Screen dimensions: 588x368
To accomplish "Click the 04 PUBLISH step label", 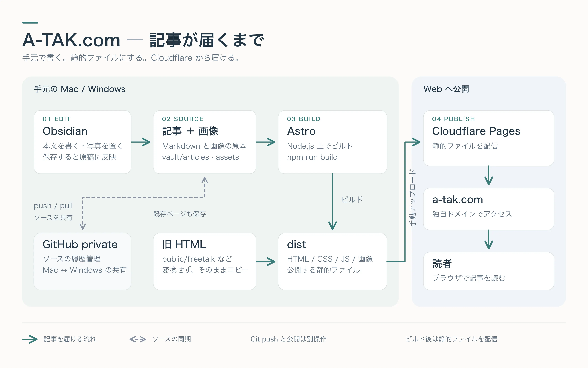I will click(453, 119).
